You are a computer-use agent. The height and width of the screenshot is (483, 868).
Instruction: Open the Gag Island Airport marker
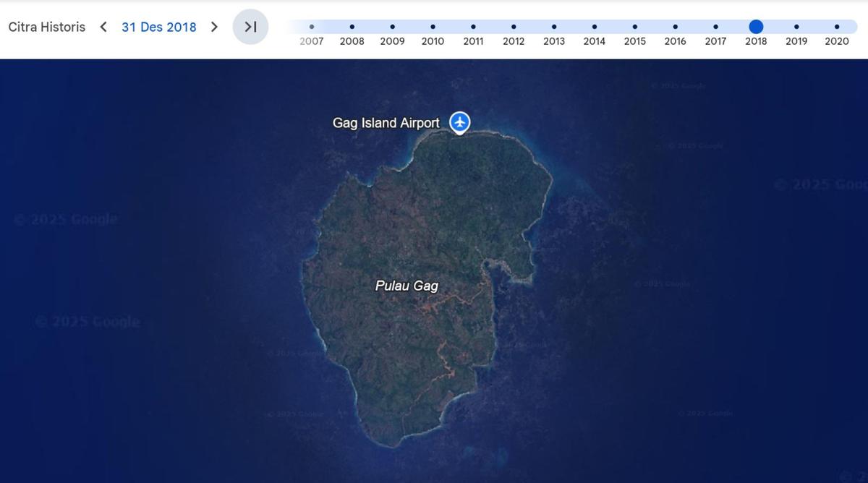[x=460, y=122]
